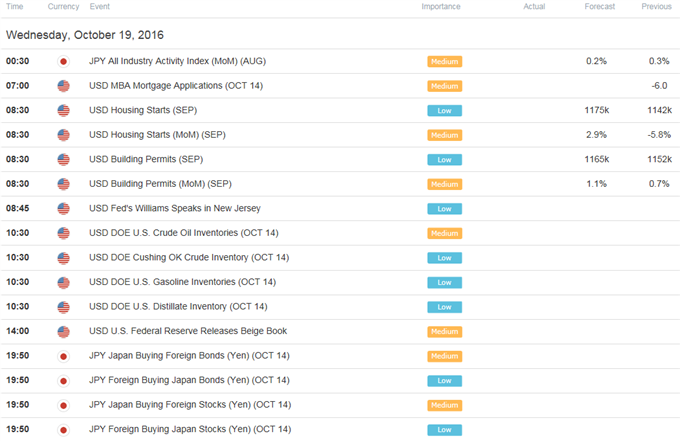Open the USD Housing Starts (SEP) event

coord(143,110)
